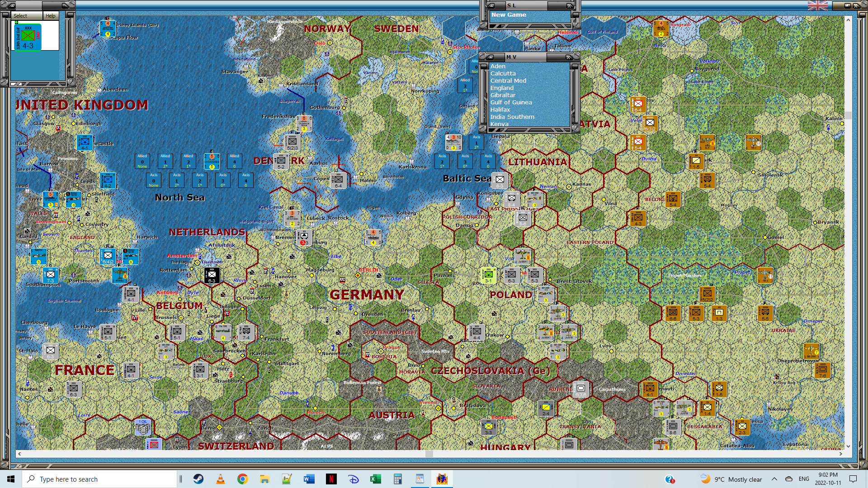Select the green 3-1 counter in Poland

click(x=488, y=275)
